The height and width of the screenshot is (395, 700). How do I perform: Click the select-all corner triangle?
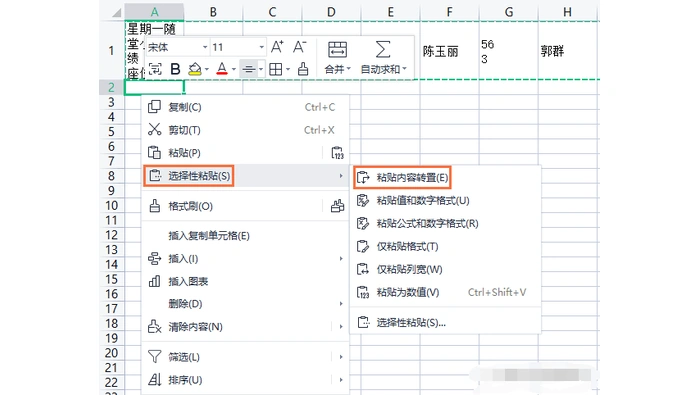(x=116, y=12)
